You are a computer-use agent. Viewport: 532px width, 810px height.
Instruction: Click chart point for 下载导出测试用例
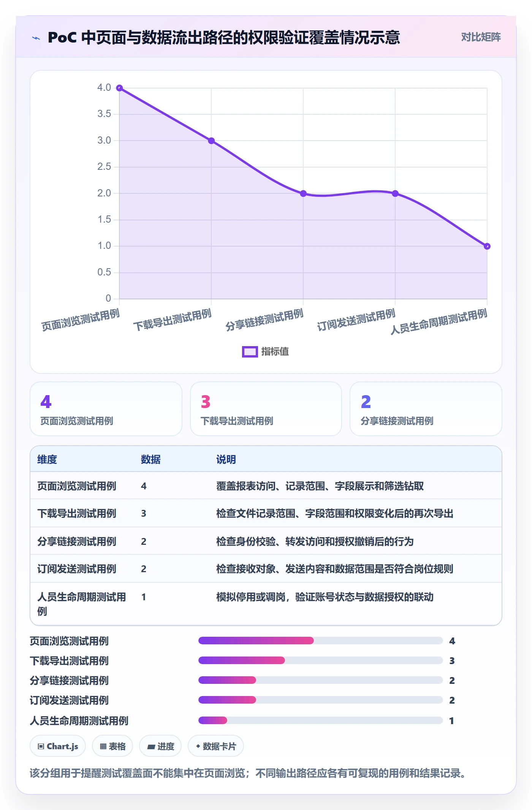pos(211,141)
